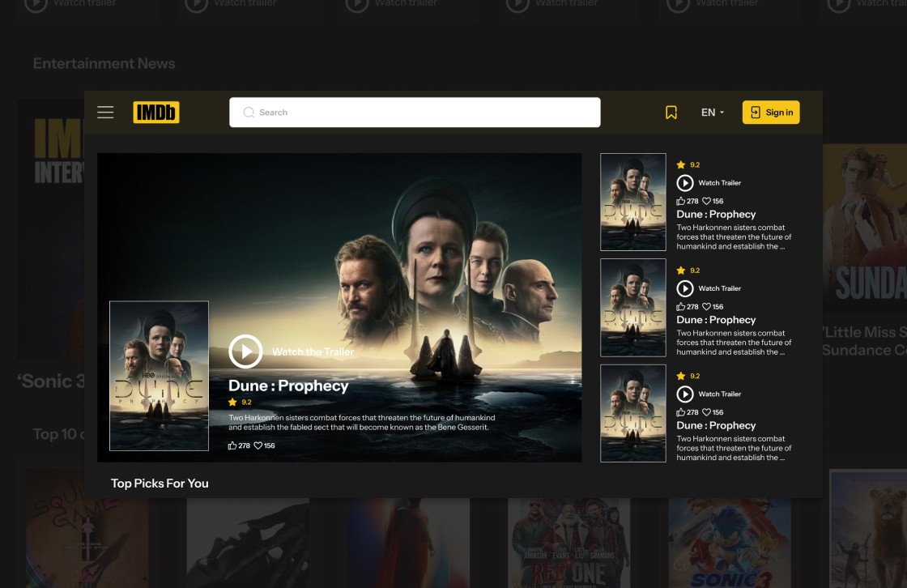Open the hamburger menu
Image resolution: width=907 pixels, height=588 pixels.
pos(105,113)
